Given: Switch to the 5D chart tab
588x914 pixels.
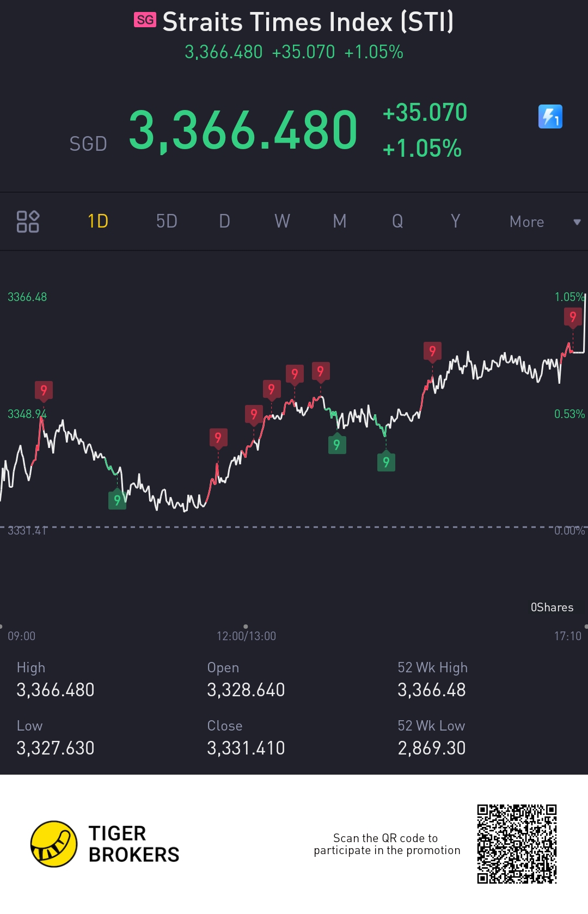Looking at the screenshot, I should (167, 222).
